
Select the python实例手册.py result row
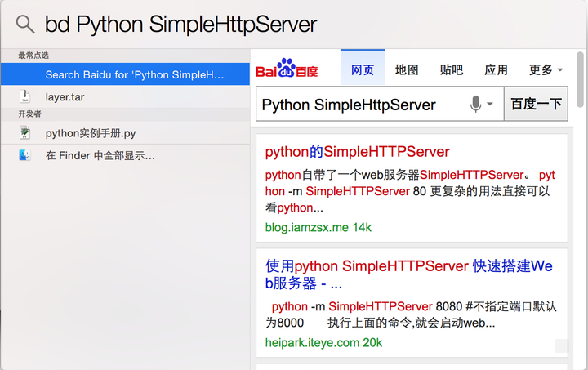click(x=125, y=133)
